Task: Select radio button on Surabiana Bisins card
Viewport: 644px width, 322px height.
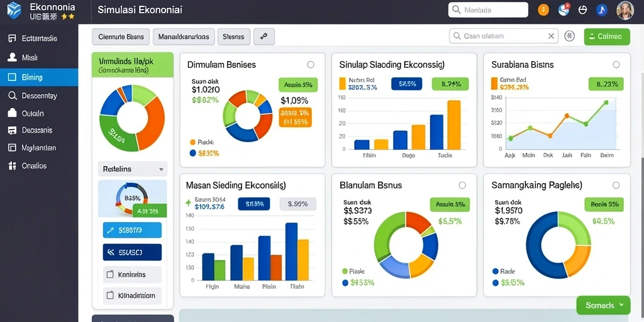Action: click(x=616, y=65)
